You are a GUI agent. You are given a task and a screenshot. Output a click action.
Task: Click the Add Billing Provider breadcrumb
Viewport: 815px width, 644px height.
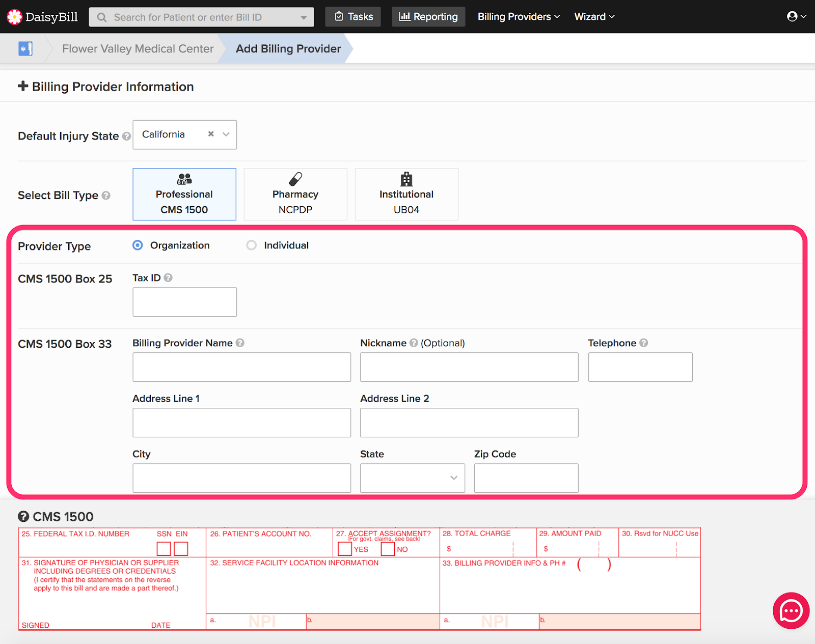tap(288, 49)
